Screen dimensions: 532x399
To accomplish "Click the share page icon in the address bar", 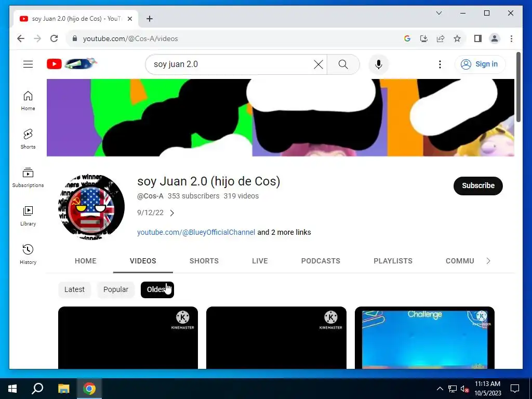I will coord(441,38).
